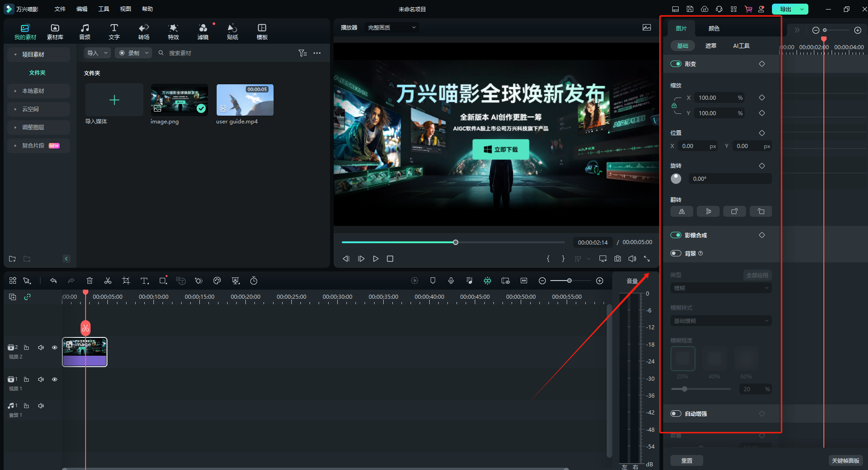Expand the 调整图层 tree item
Screen dimensions: 868x470
[x=39, y=128]
